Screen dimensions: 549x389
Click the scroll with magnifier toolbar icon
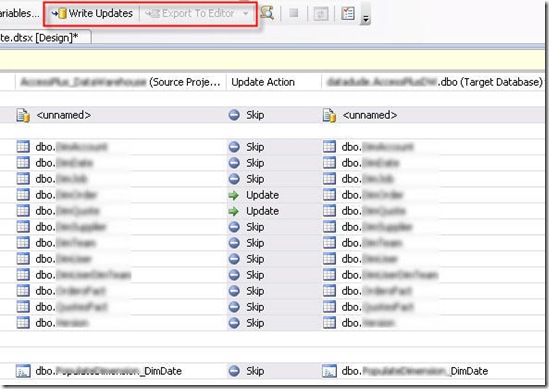tap(267, 13)
